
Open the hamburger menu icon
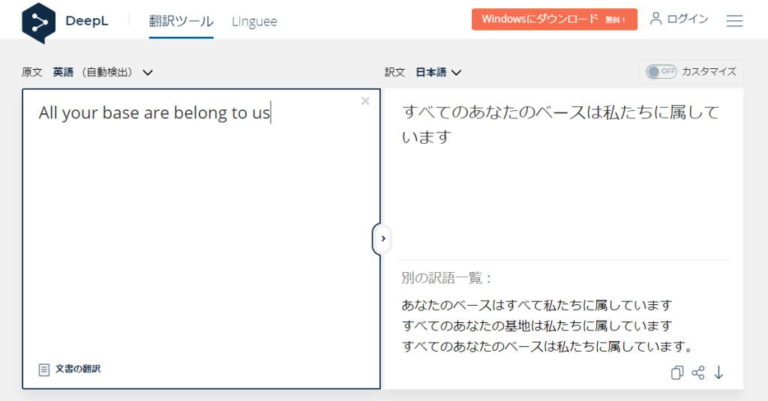[734, 21]
